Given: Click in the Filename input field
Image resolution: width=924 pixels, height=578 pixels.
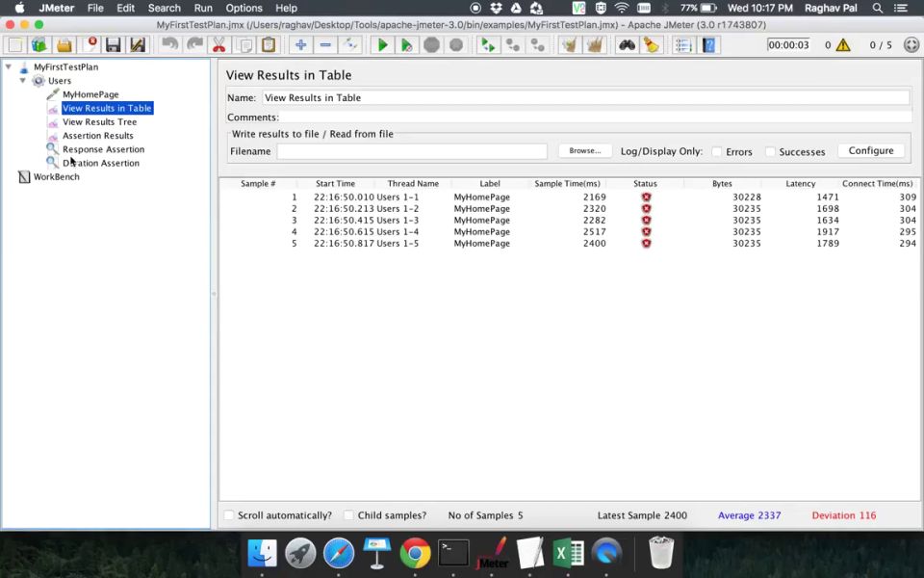Looking at the screenshot, I should (412, 151).
